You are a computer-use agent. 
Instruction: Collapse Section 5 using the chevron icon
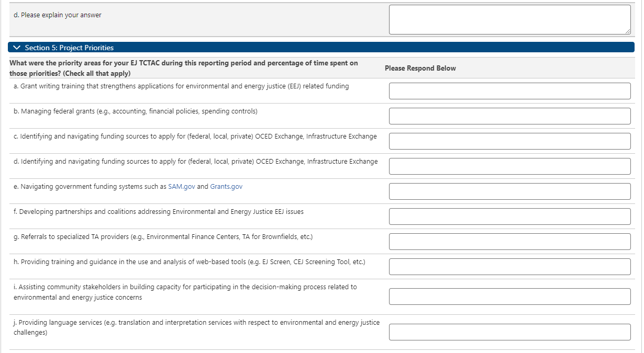click(17, 48)
